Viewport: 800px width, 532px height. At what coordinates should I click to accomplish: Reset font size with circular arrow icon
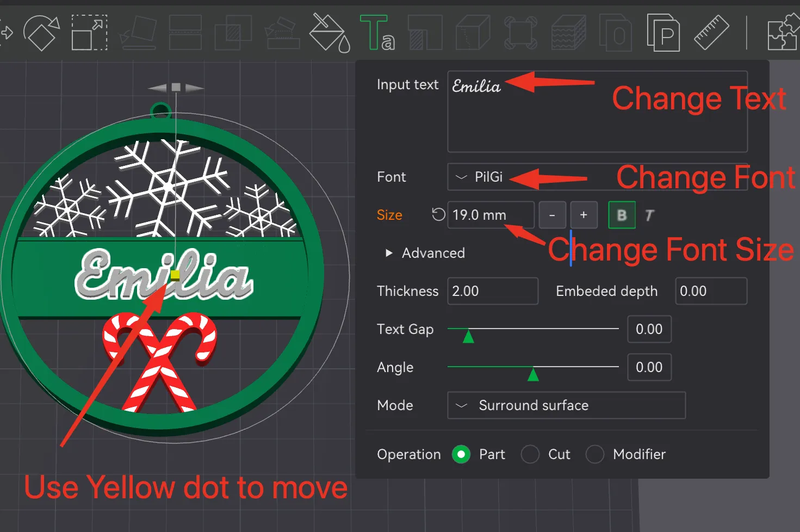pos(438,214)
